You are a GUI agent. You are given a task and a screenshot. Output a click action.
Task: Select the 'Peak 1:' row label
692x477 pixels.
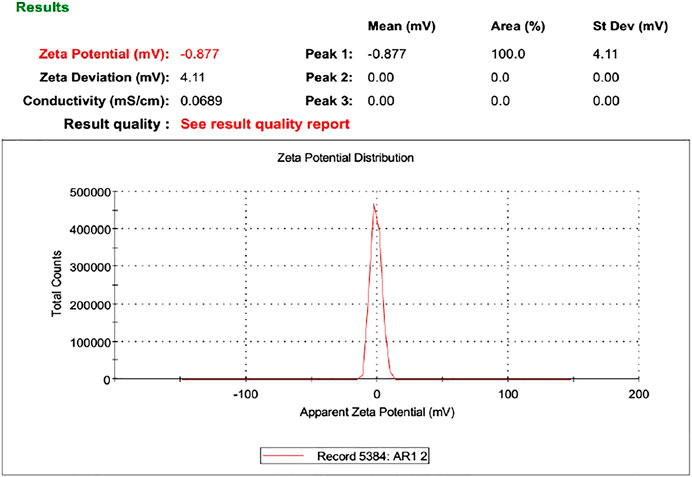pyautogui.click(x=329, y=54)
